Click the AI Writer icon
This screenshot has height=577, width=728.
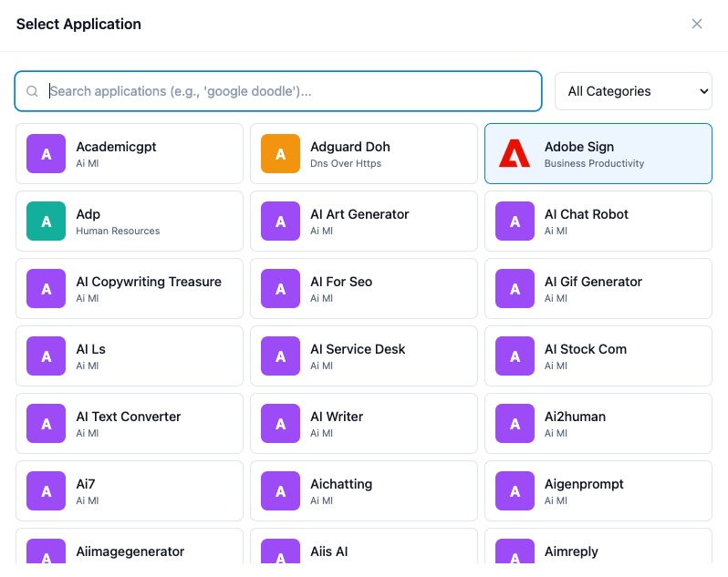[280, 424]
